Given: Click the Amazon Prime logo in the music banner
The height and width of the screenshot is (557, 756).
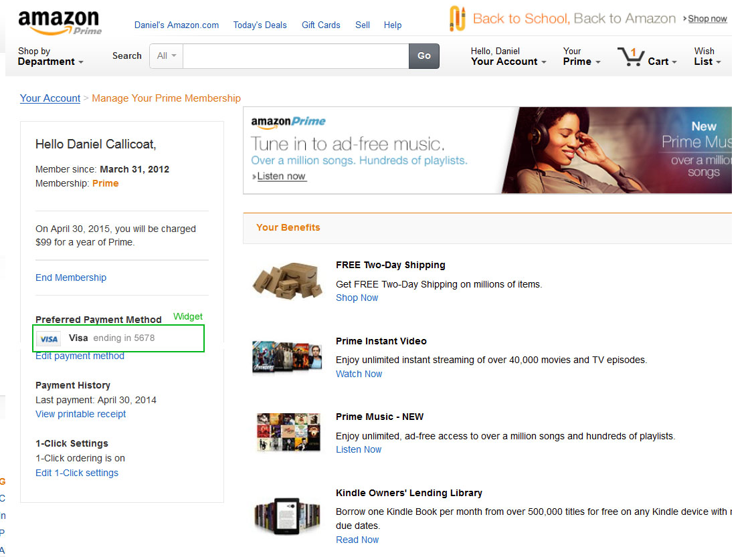Looking at the screenshot, I should tap(289, 122).
